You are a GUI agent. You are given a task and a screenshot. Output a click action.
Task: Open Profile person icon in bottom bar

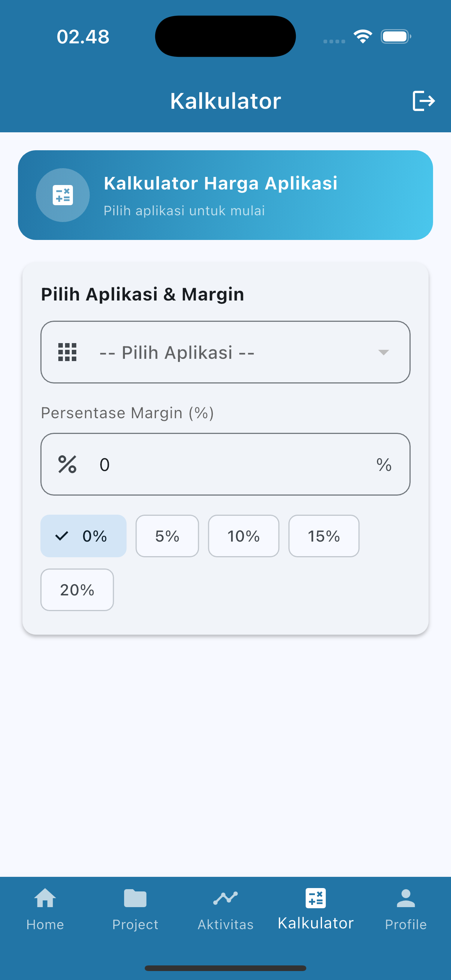[x=406, y=898]
